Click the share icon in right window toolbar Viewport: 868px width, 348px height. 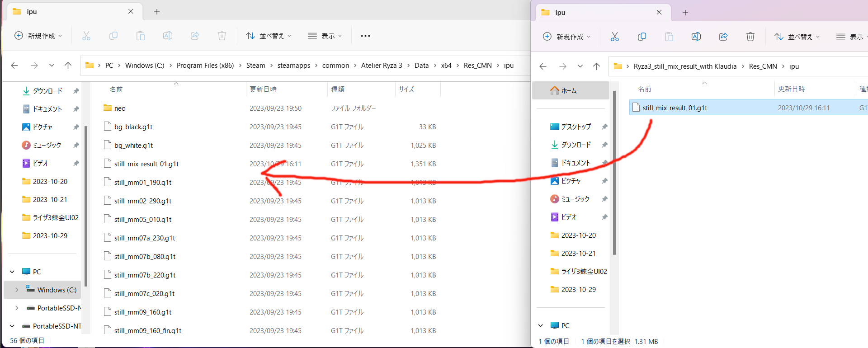pos(723,37)
